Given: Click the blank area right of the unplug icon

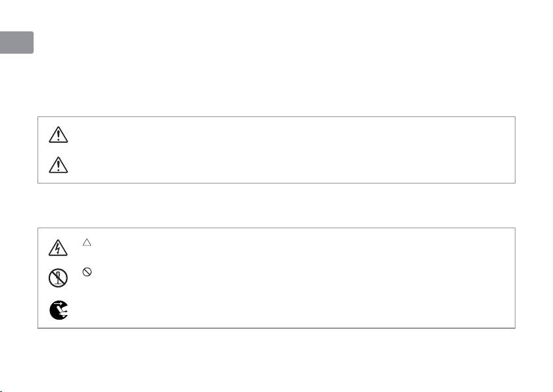Looking at the screenshot, I should click(x=263, y=309).
